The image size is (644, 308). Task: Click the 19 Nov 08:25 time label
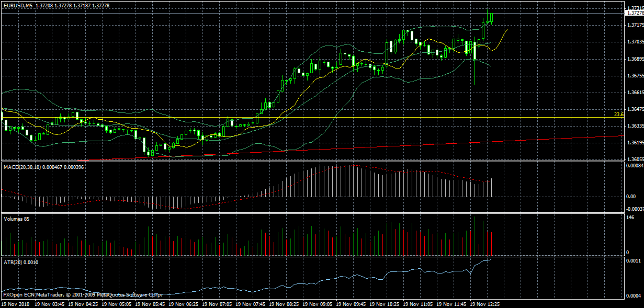(283, 303)
